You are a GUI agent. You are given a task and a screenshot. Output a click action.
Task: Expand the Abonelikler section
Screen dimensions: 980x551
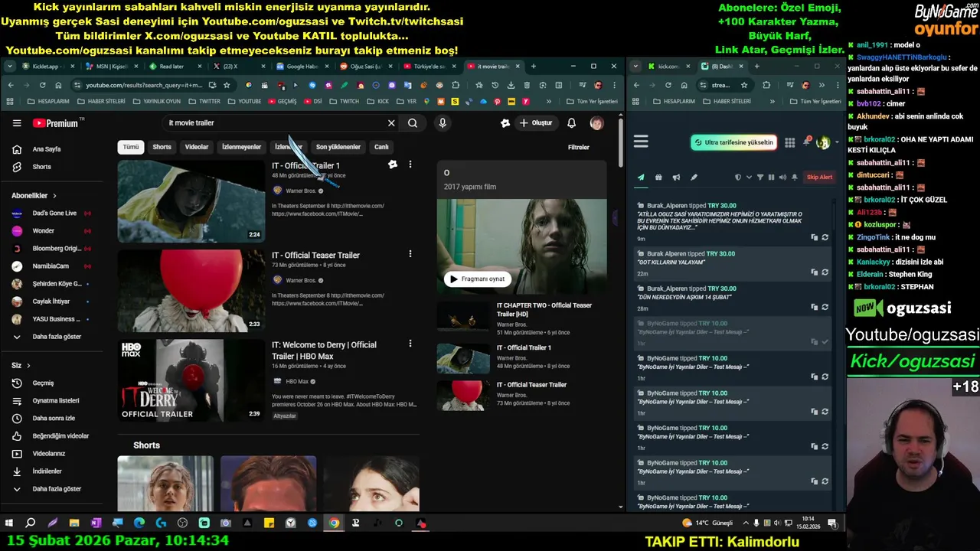tap(34, 196)
